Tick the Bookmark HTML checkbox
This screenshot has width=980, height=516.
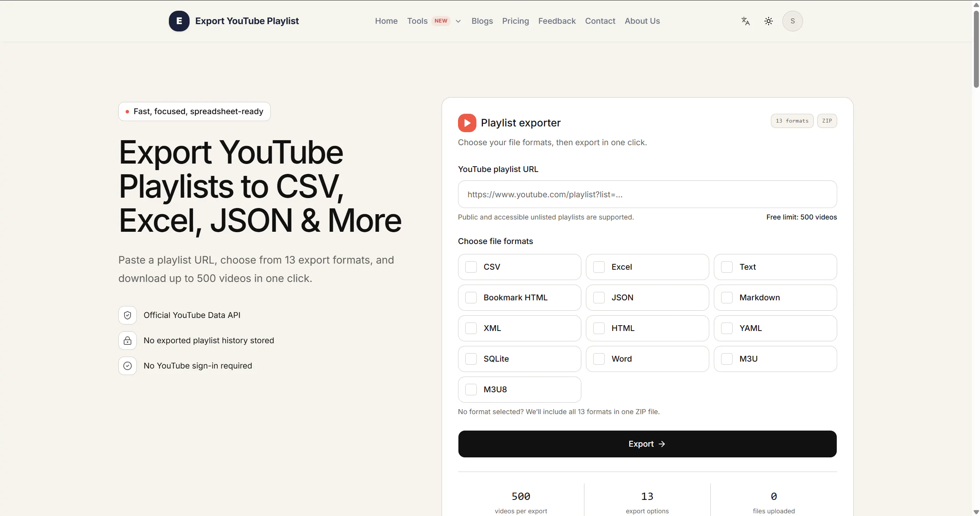471,298
